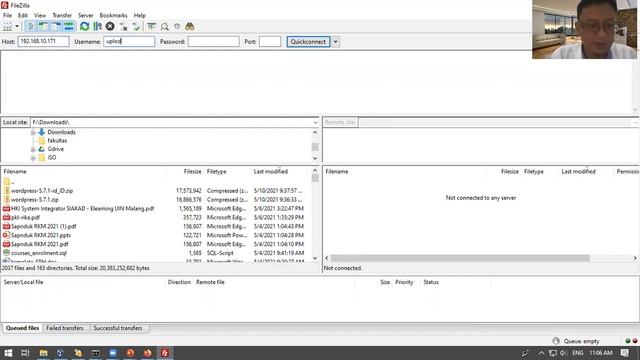The width and height of the screenshot is (640, 360).
Task: Cancel the current operation
Action: click(x=110, y=27)
